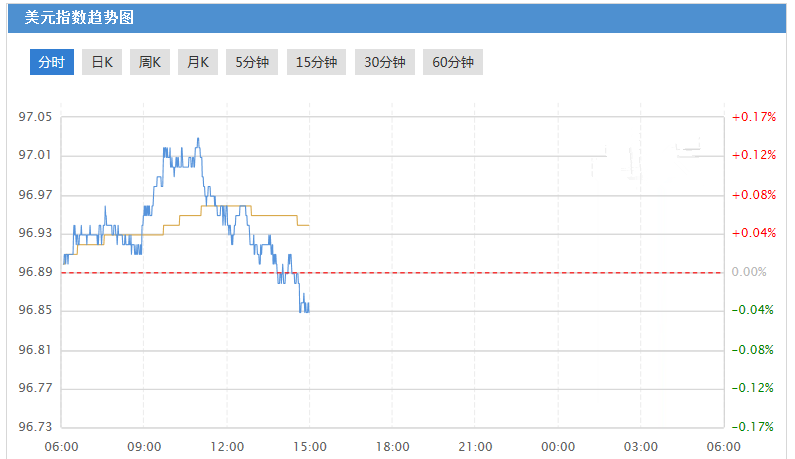
Task: Click the 09:00 time axis label
Action: pyautogui.click(x=145, y=446)
